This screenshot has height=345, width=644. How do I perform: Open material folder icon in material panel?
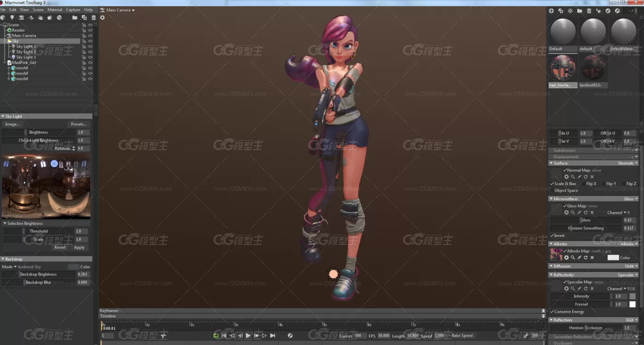click(x=580, y=11)
